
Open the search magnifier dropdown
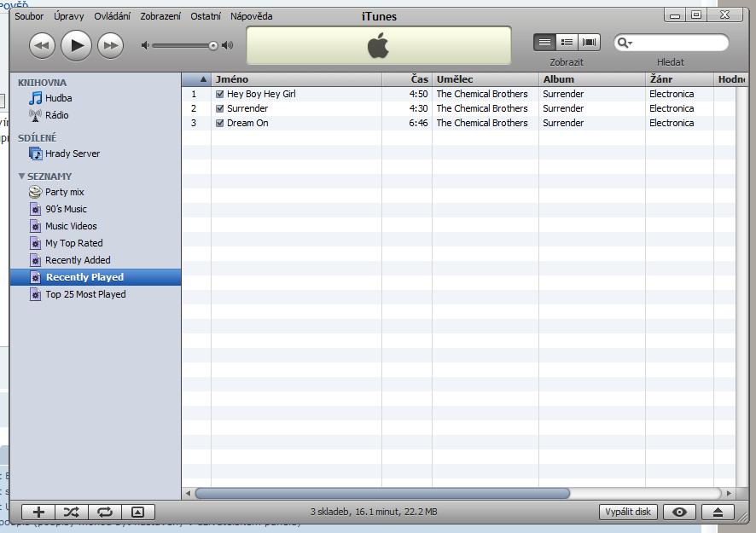[x=625, y=43]
